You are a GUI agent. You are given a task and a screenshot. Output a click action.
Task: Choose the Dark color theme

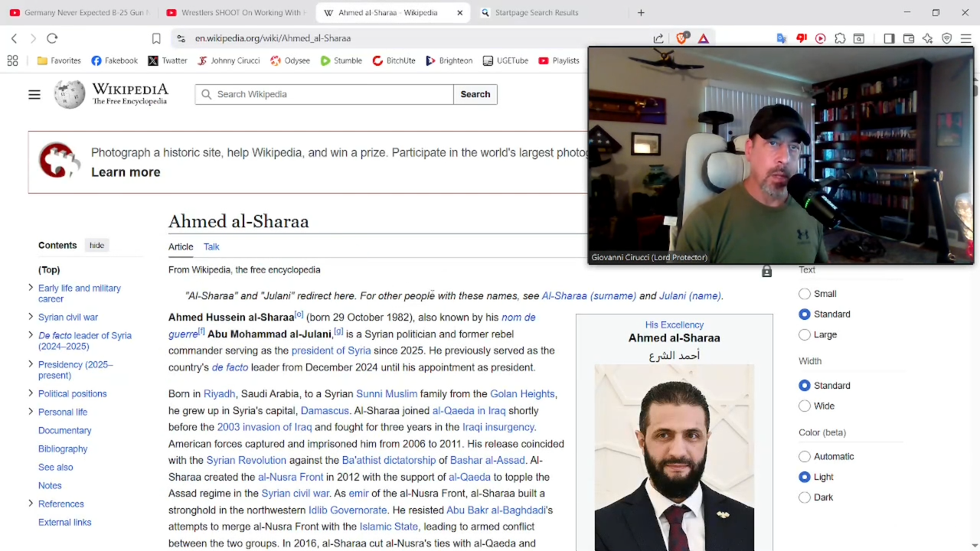(805, 497)
